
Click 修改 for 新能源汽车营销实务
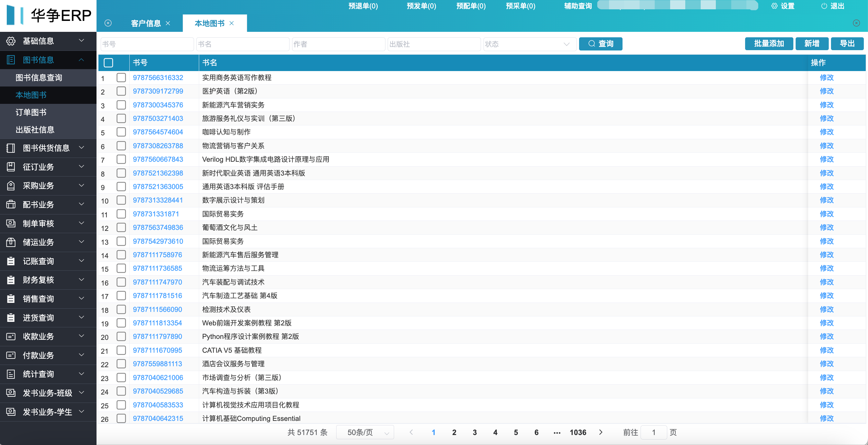click(826, 105)
